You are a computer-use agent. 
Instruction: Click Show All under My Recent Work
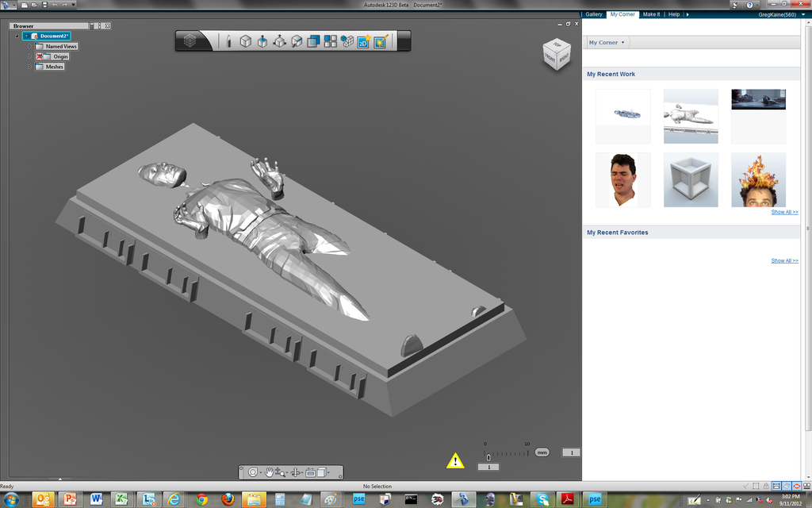click(784, 212)
